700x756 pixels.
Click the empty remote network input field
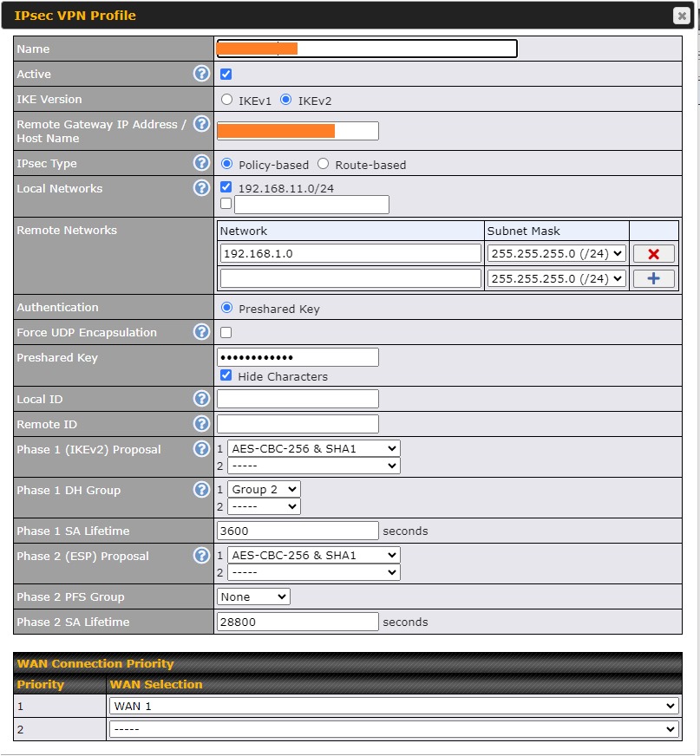350,278
